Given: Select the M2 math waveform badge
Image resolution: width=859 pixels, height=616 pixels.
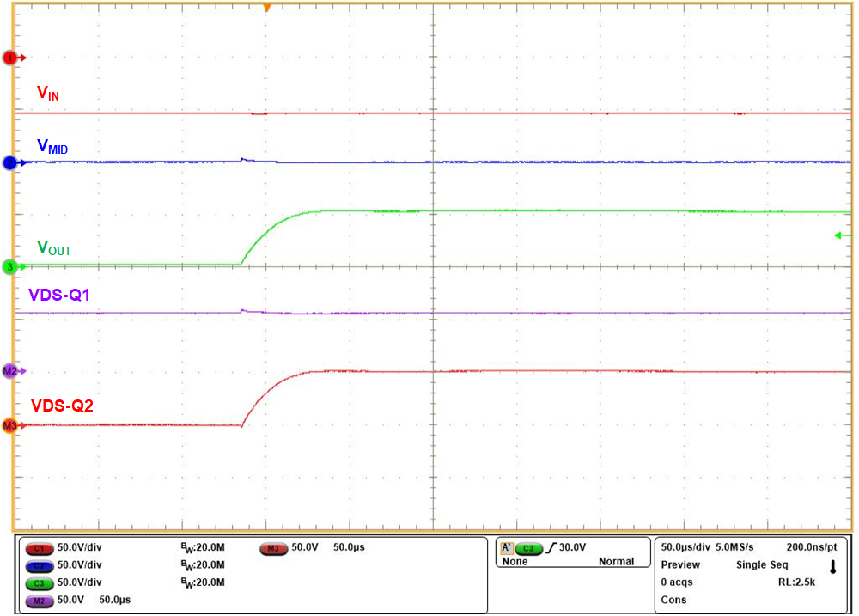Looking at the screenshot, I should coord(39,600).
